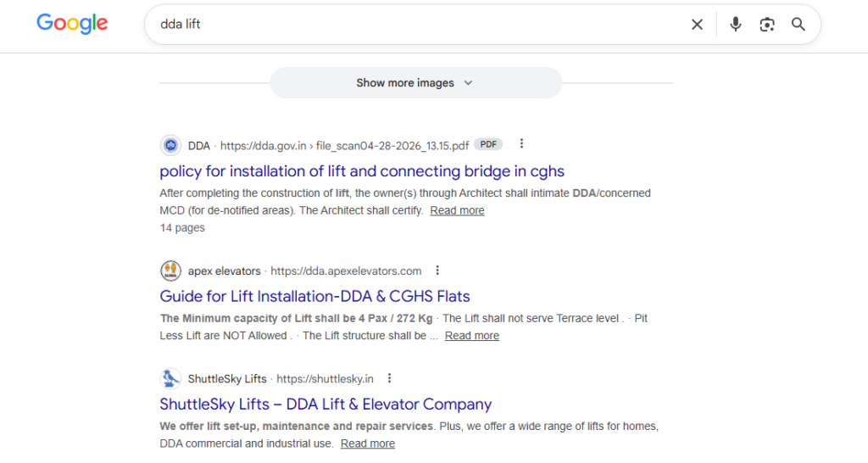Clear the search query with X icon
The height and width of the screenshot is (463, 868).
(697, 25)
